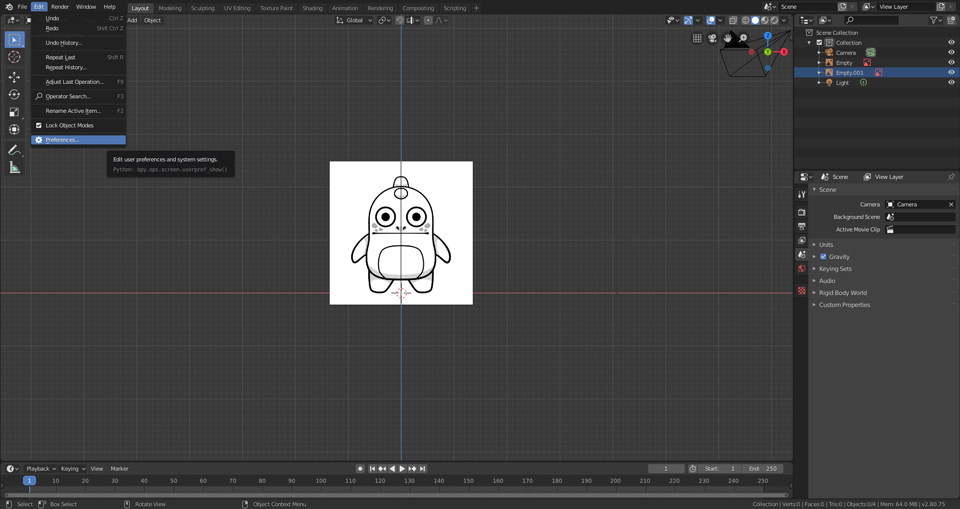This screenshot has width=960, height=509.
Task: Pin the properties editor context
Action: pyautogui.click(x=951, y=176)
